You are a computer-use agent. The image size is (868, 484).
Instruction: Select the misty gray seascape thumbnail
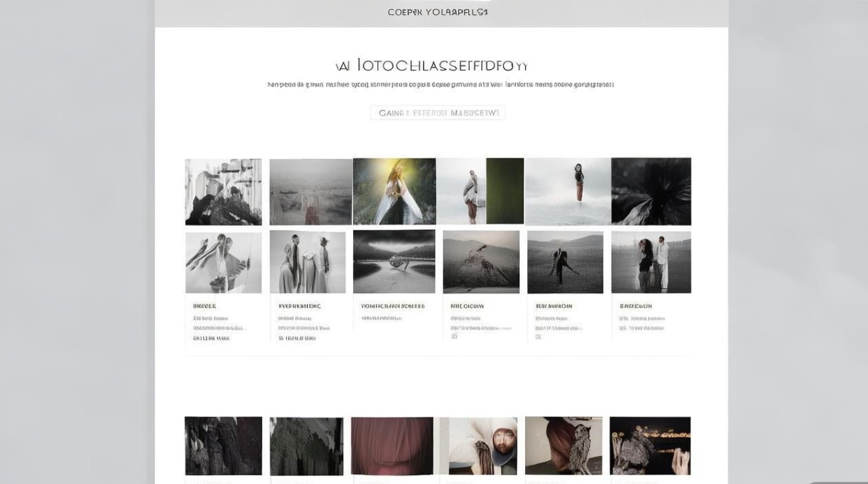pyautogui.click(x=311, y=192)
